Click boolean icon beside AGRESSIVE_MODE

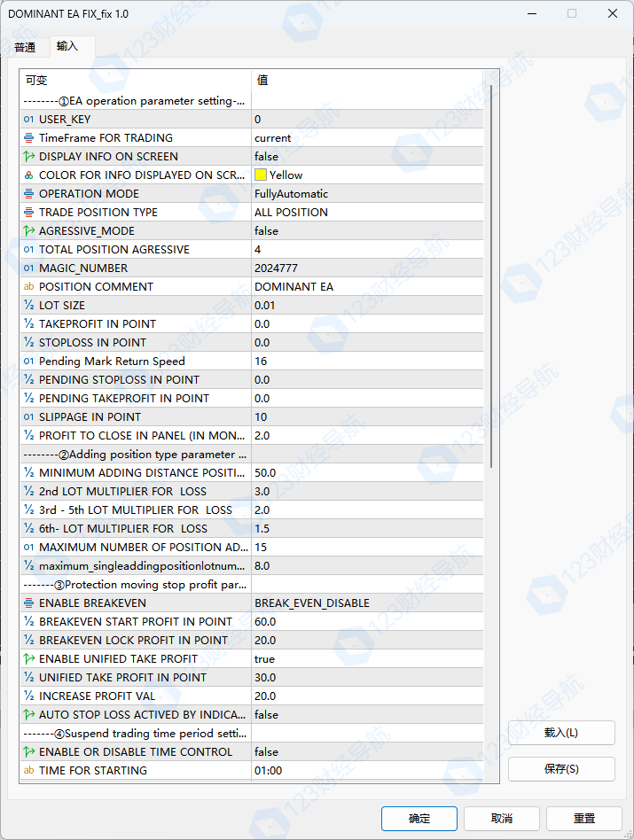29,231
